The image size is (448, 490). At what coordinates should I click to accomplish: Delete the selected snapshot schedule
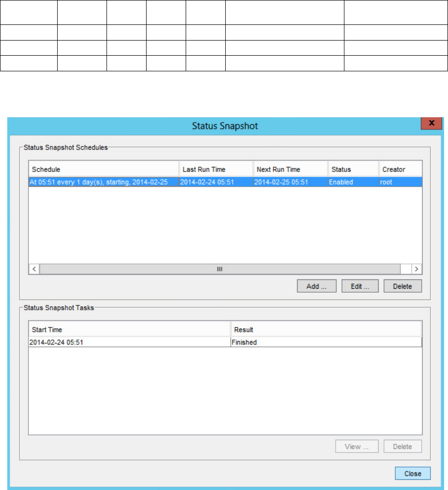pyautogui.click(x=402, y=286)
